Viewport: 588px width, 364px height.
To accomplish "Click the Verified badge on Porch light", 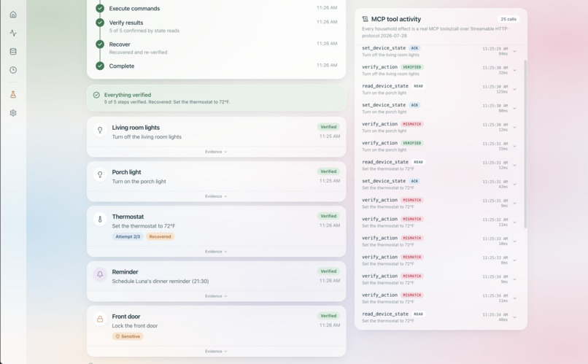I will point(328,171).
